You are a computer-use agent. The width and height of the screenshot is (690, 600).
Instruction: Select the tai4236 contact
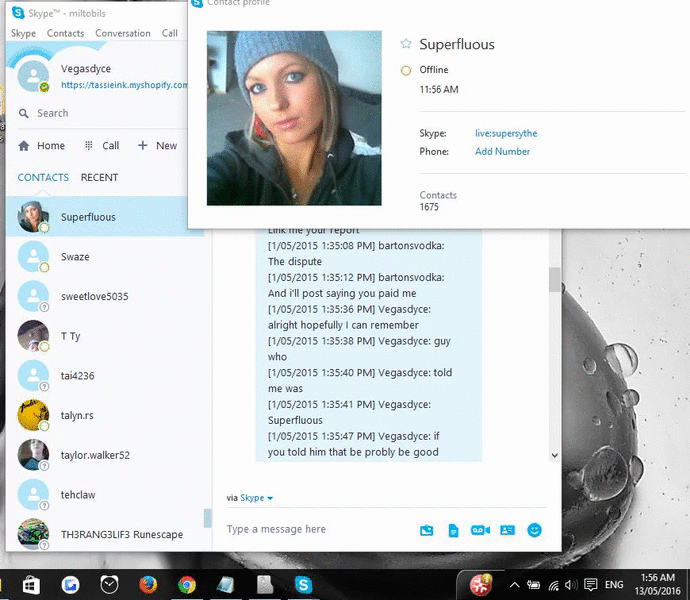[x=105, y=375]
